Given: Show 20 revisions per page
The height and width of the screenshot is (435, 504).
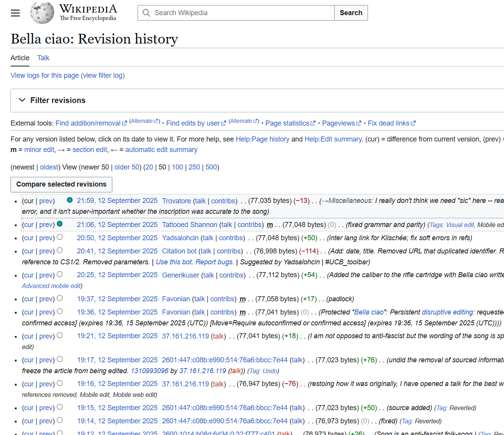Looking at the screenshot, I should (149, 167).
